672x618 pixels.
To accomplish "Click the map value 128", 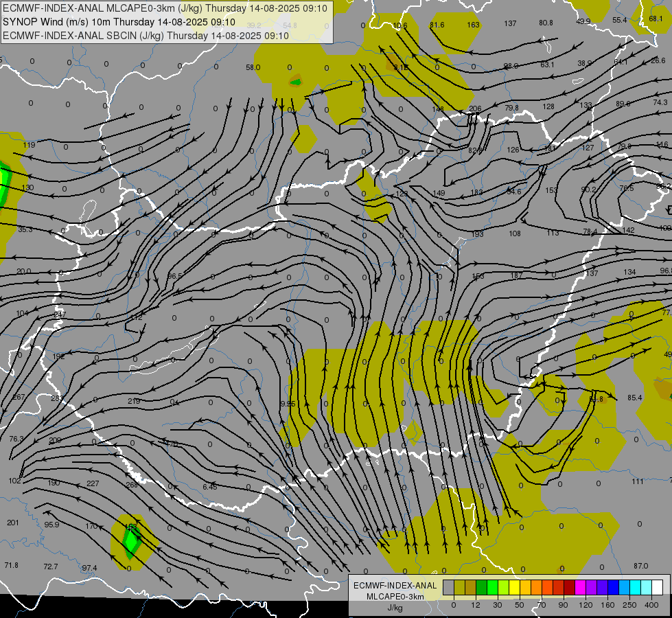I will [548, 106].
